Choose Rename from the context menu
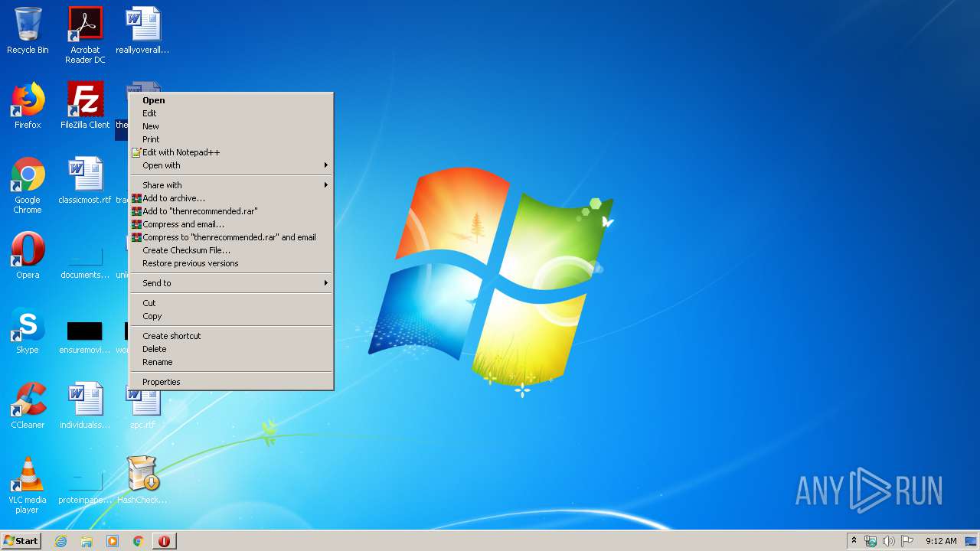The width and height of the screenshot is (980, 551). click(x=231, y=362)
